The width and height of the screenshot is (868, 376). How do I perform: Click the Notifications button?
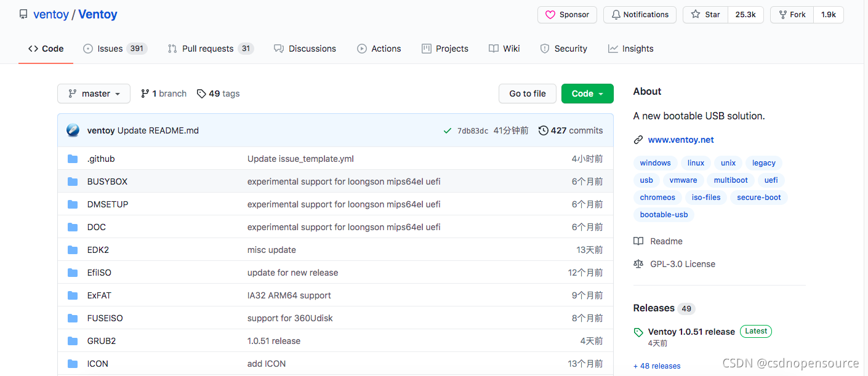pyautogui.click(x=640, y=15)
